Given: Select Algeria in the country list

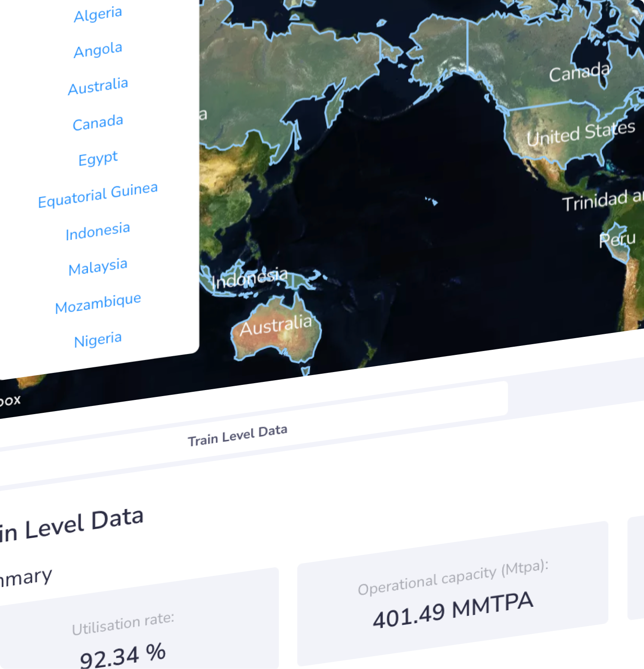Looking at the screenshot, I should click(x=98, y=15).
